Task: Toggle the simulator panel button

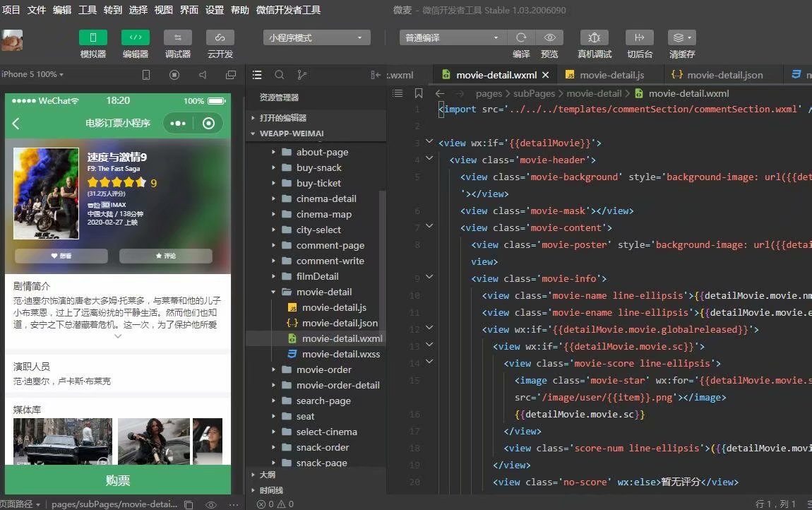Action: [x=93, y=38]
